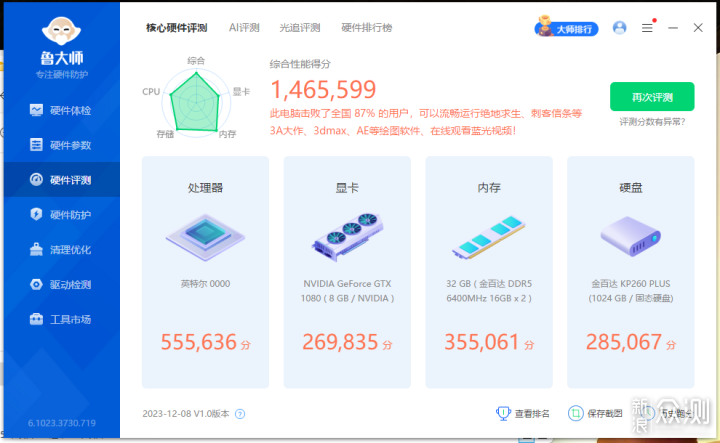Viewport: 720px width, 443px height.
Task: Open 硬件体检 in the sidebar
Action: [62, 111]
